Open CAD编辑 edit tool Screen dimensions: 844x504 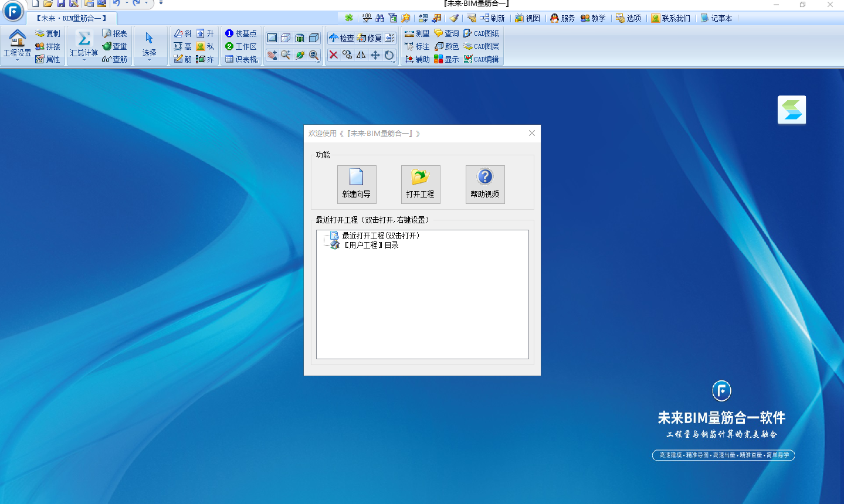pos(481,59)
